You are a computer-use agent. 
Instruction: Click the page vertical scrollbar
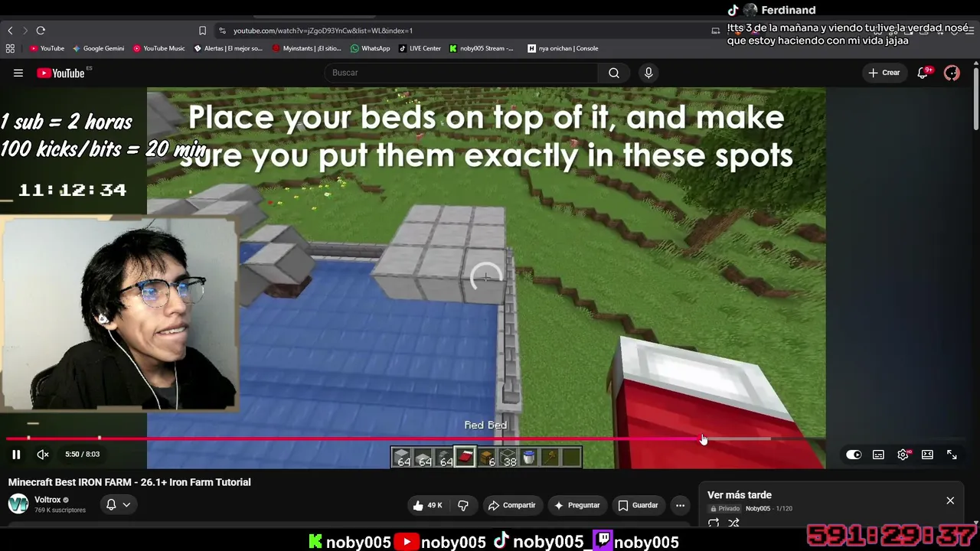pos(975,99)
